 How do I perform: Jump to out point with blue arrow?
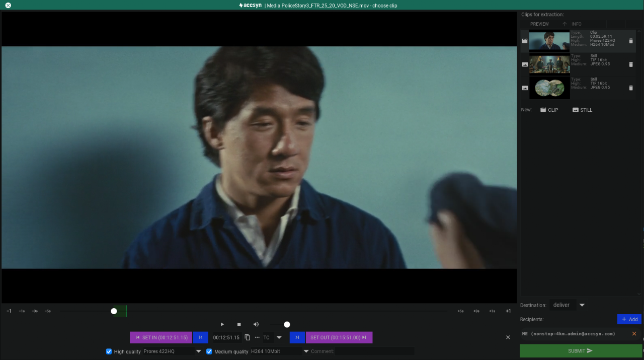click(x=297, y=337)
